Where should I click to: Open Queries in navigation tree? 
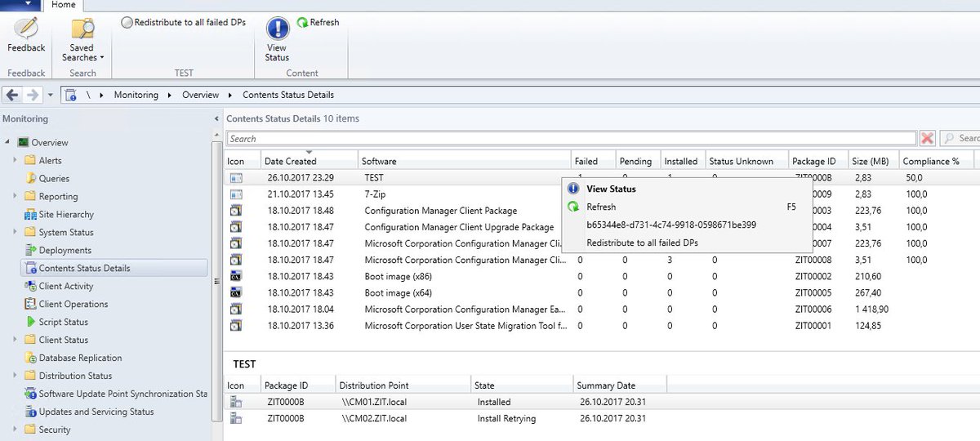(54, 178)
